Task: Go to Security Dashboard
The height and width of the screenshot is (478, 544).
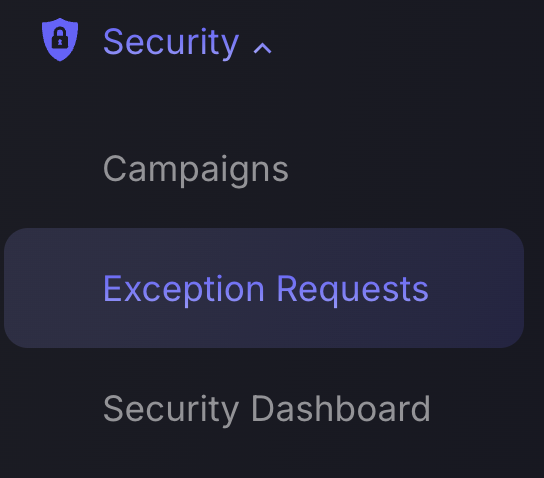Action: click(x=266, y=409)
